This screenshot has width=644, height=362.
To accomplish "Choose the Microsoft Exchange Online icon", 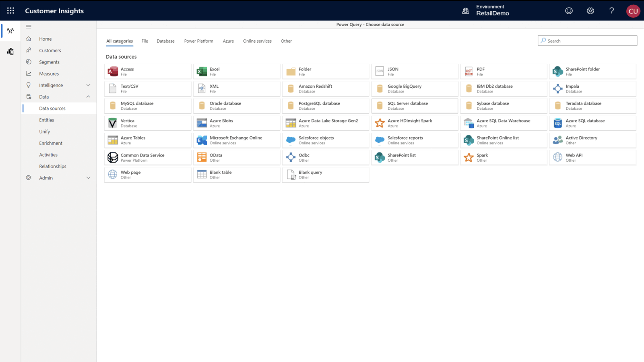I will coord(202,140).
